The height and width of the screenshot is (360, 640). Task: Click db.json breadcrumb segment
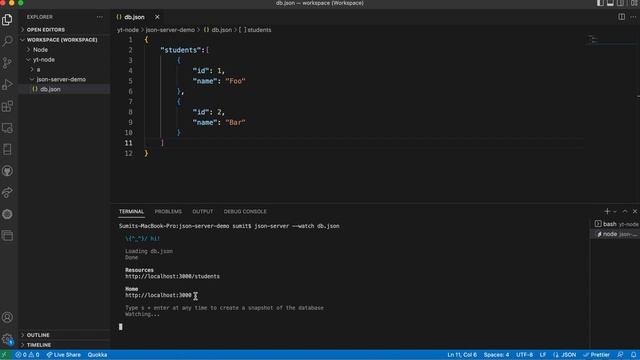(218, 30)
